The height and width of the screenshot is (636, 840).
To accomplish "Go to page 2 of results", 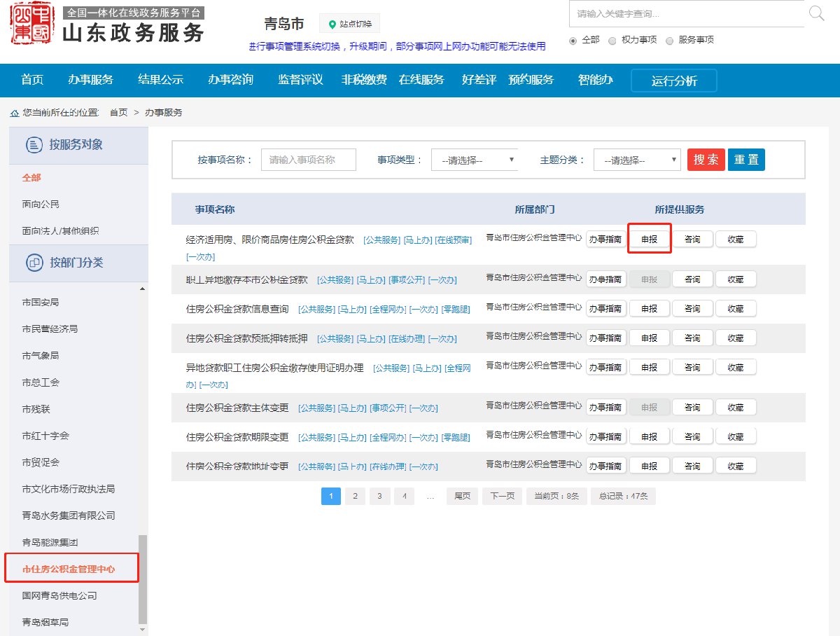I will coord(355,496).
